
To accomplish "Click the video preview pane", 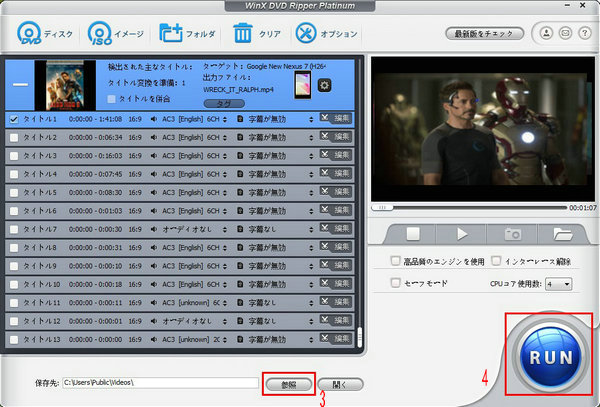I will coord(483,129).
